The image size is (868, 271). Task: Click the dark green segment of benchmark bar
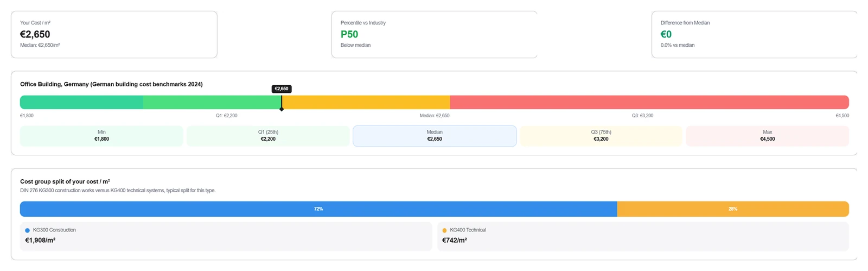81,102
